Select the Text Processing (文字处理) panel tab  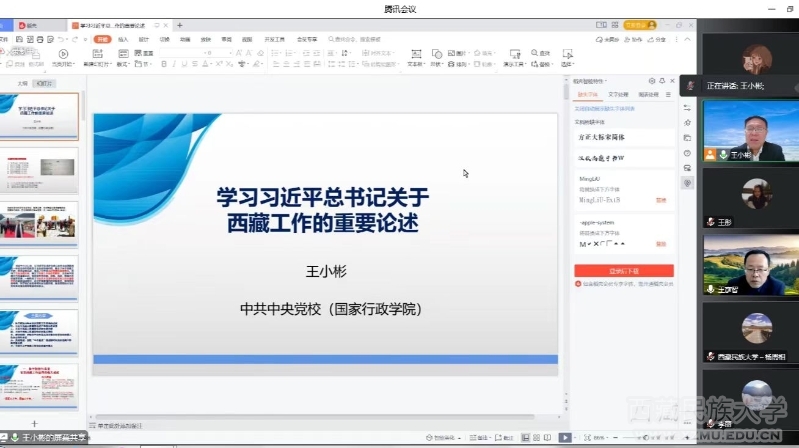coord(619,94)
